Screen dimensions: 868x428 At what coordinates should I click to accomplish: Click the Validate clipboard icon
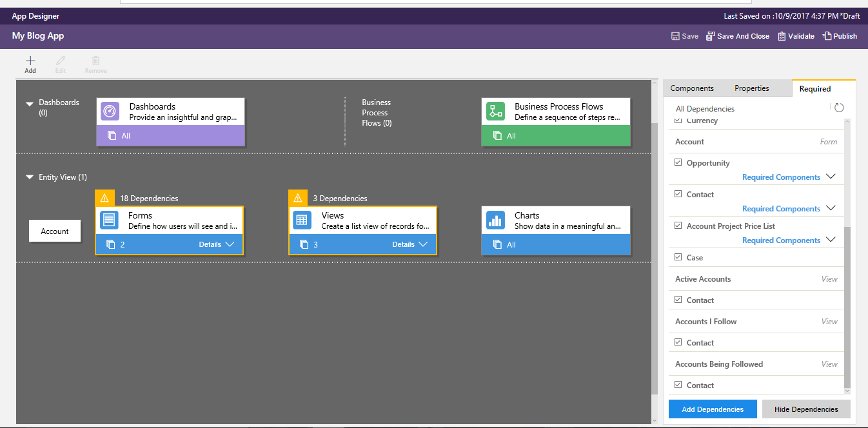[x=782, y=36]
